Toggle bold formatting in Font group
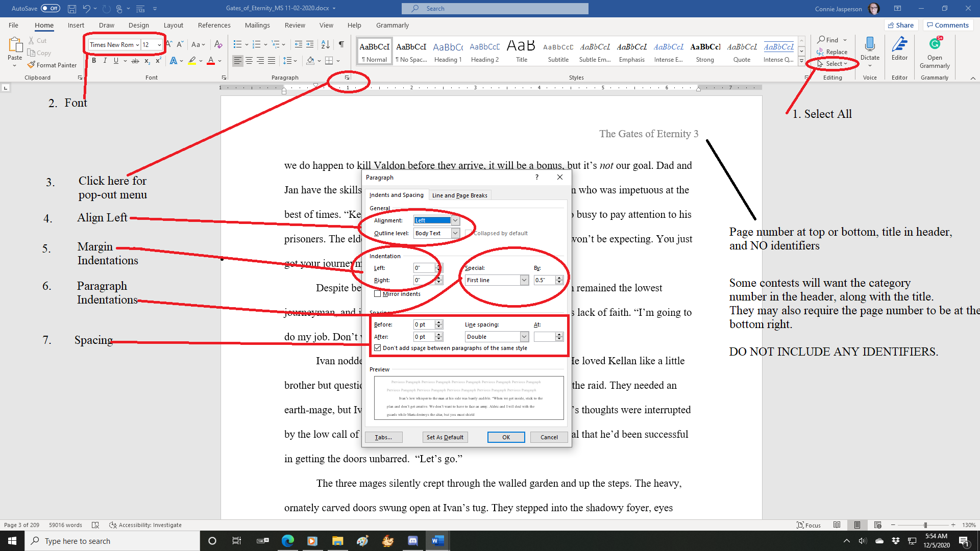 pyautogui.click(x=94, y=61)
